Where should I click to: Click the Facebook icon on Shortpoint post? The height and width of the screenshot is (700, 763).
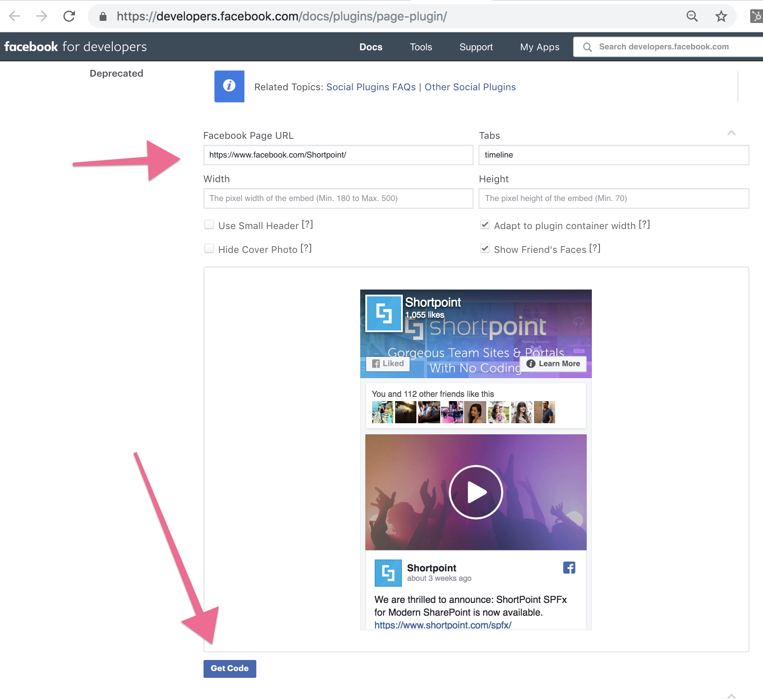point(569,568)
